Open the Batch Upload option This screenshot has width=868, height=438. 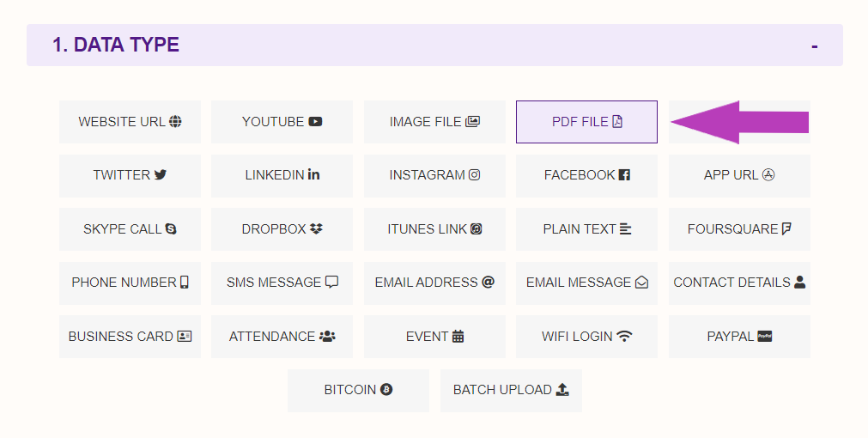511,391
